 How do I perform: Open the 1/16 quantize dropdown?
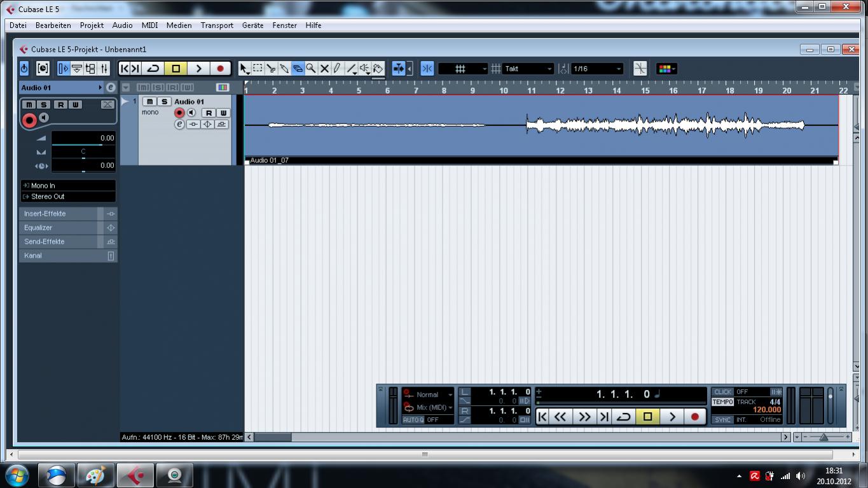596,69
